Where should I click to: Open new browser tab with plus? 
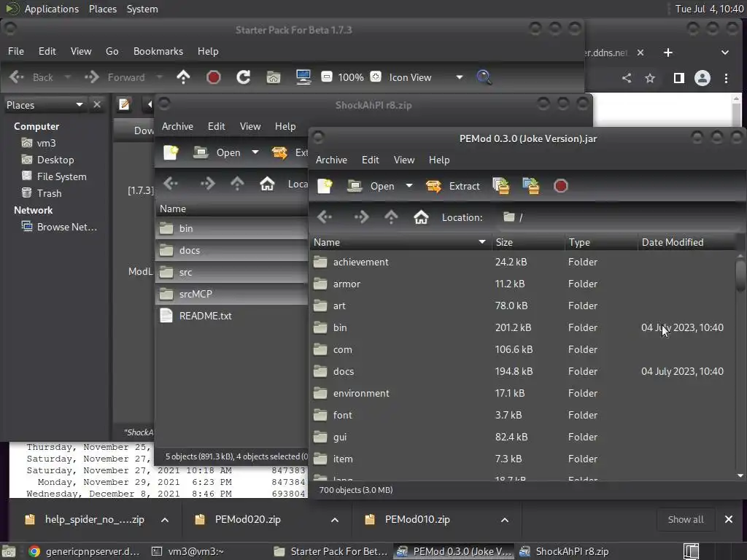(x=668, y=52)
